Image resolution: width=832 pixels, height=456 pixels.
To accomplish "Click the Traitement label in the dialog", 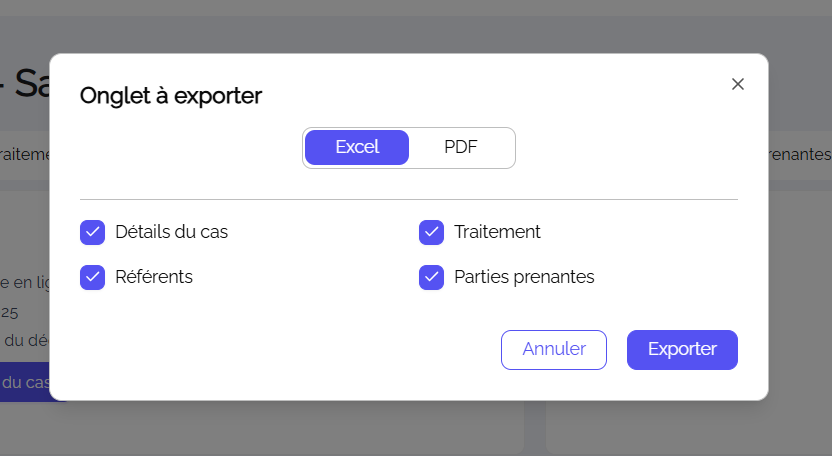I will click(497, 232).
